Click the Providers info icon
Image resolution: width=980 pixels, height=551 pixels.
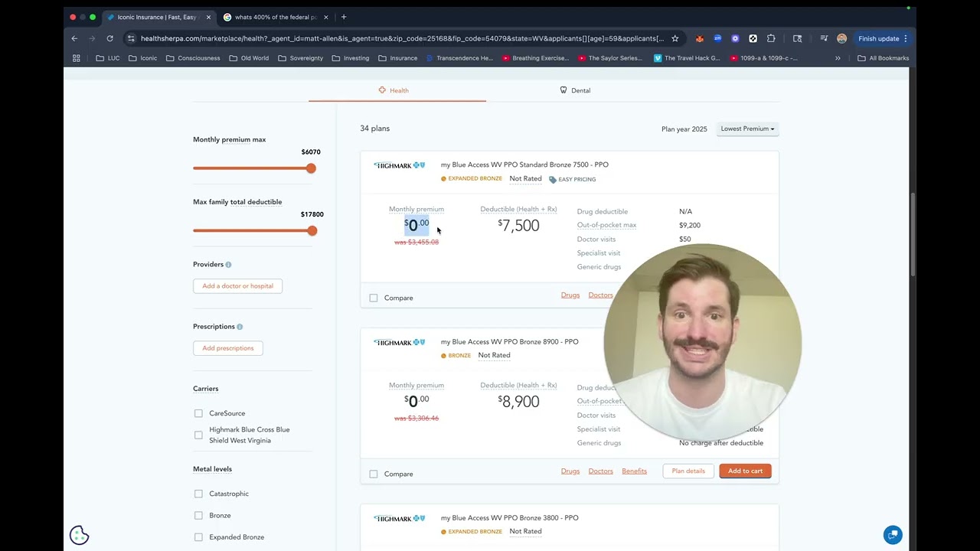click(x=228, y=265)
